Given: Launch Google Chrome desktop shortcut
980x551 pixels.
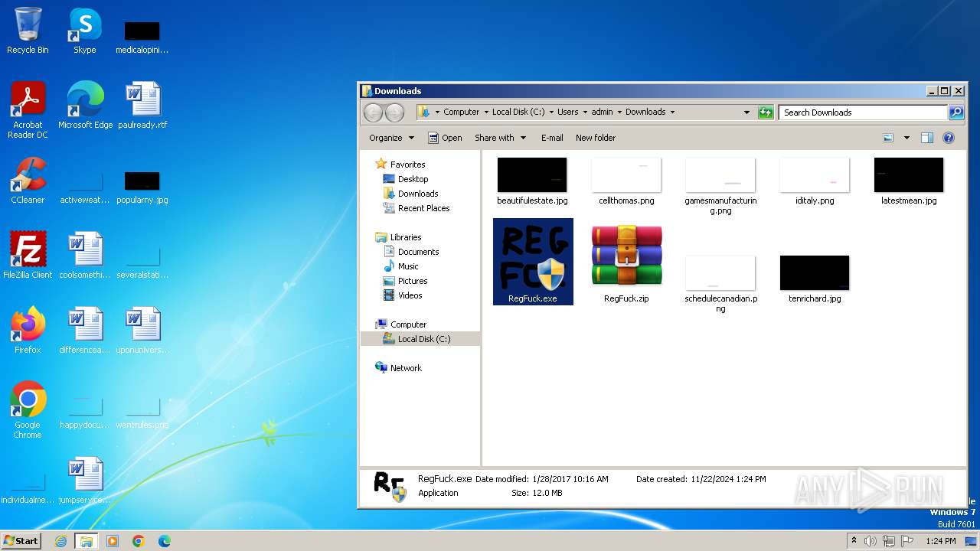Looking at the screenshot, I should (x=28, y=409).
